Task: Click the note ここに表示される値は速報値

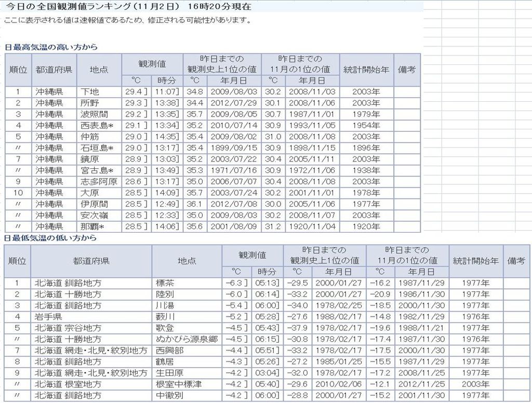Action: click(x=128, y=20)
